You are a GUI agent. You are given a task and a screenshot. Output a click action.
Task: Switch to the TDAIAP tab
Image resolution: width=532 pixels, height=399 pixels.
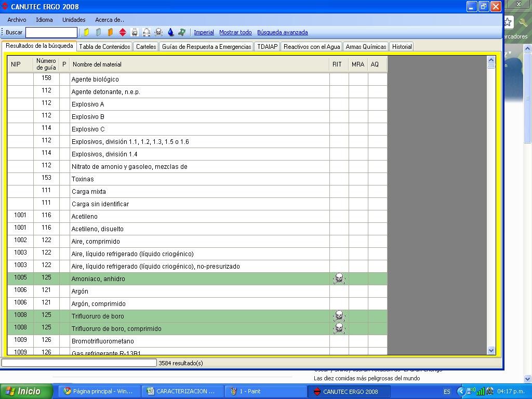tap(268, 46)
